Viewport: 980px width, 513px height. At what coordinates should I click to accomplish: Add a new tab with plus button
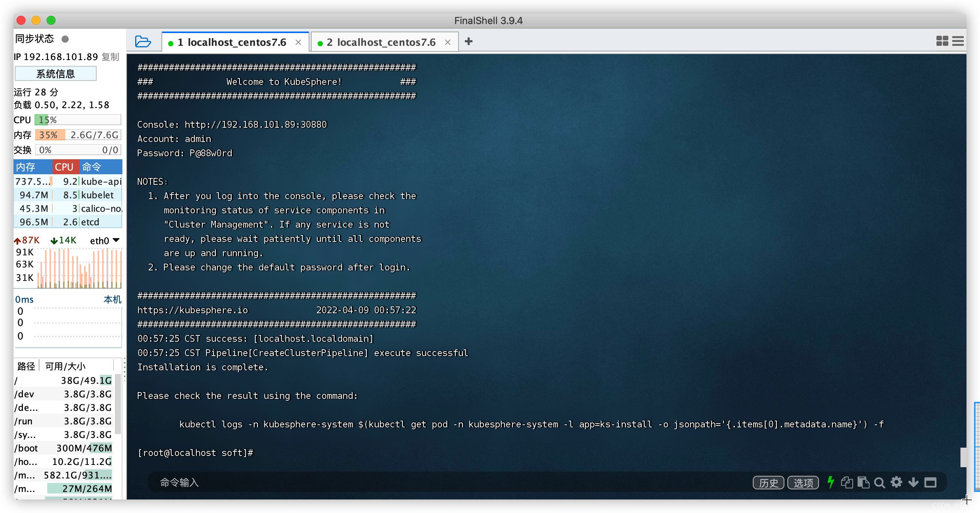(468, 41)
